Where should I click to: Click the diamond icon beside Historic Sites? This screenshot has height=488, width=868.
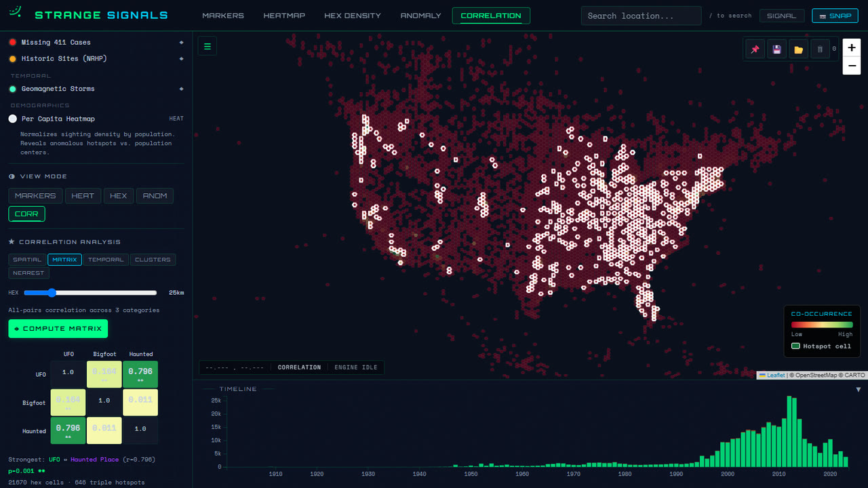[181, 58]
